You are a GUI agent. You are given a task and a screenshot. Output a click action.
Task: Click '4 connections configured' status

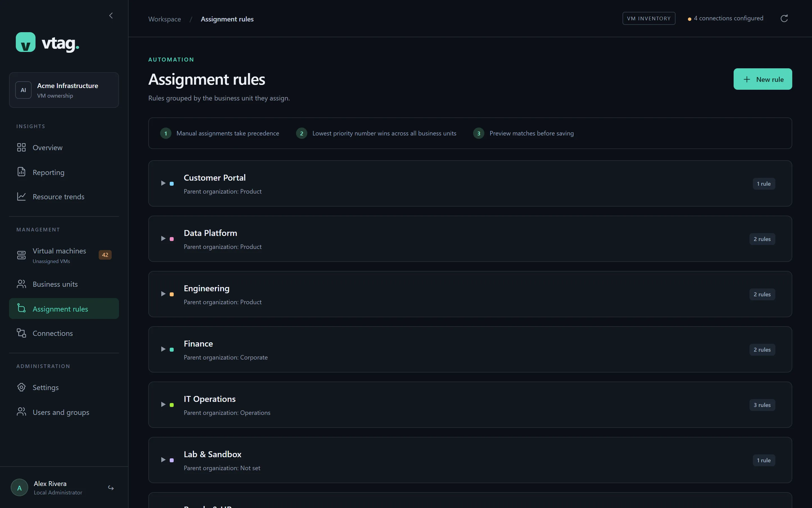[725, 18]
